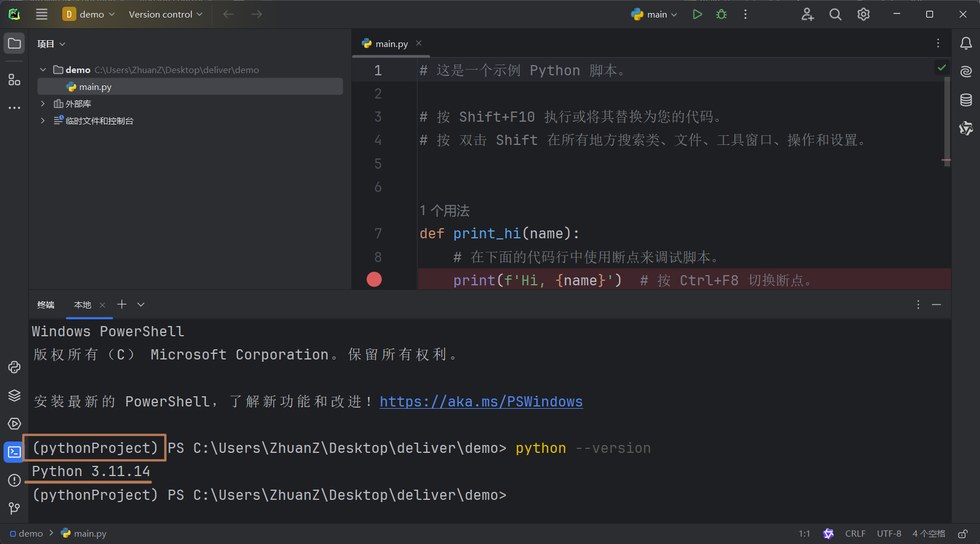
Task: Run the main configuration with play button
Action: (697, 14)
